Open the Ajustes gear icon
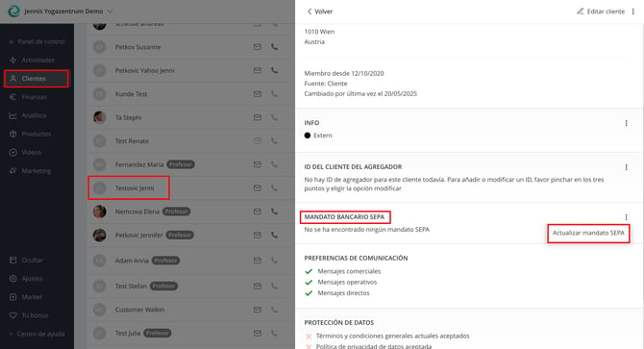644x349 pixels. pos(12,279)
